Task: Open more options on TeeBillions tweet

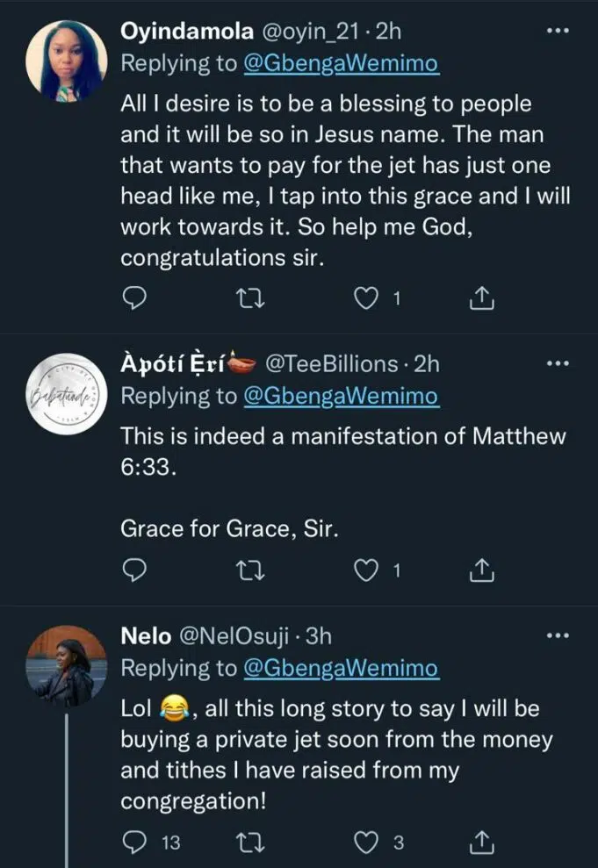Action: coord(557,362)
